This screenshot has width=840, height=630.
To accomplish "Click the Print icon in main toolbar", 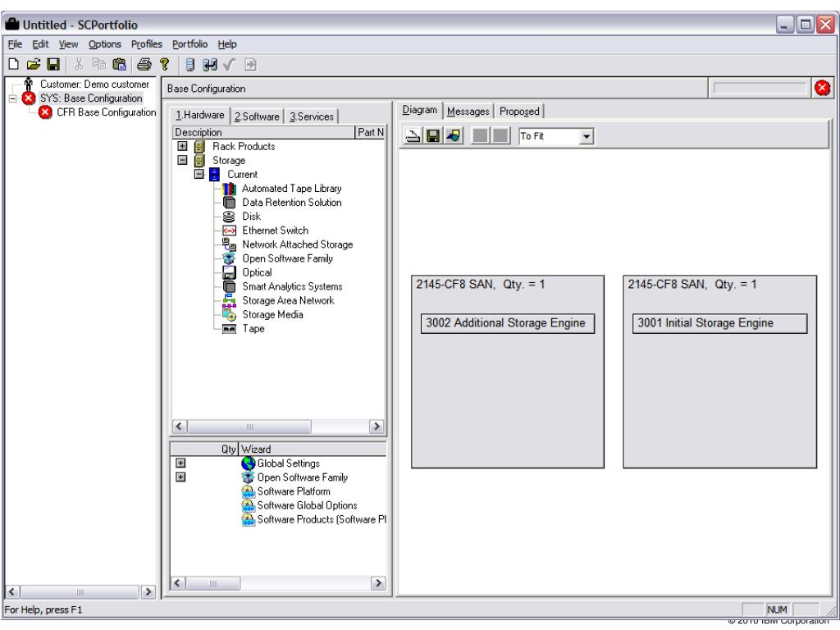I will [144, 65].
